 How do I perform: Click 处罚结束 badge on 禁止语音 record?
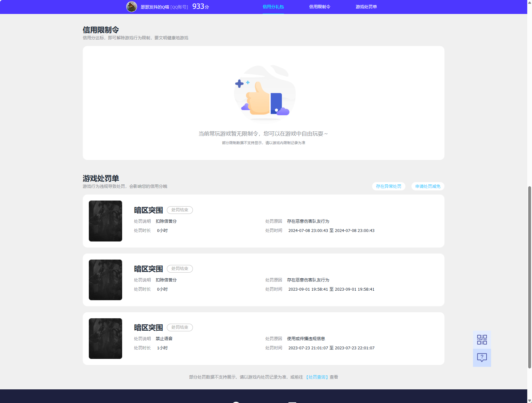pos(180,327)
